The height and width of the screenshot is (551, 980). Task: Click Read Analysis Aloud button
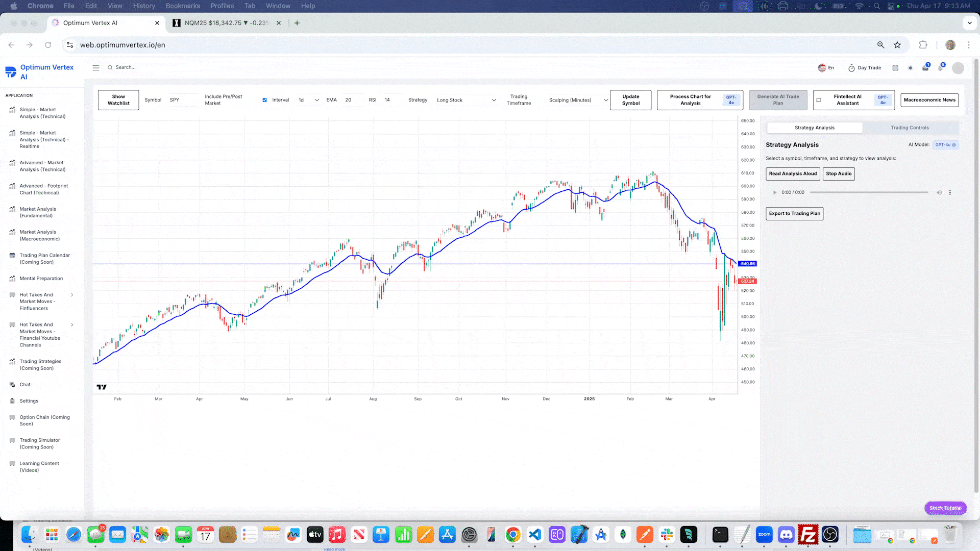793,174
